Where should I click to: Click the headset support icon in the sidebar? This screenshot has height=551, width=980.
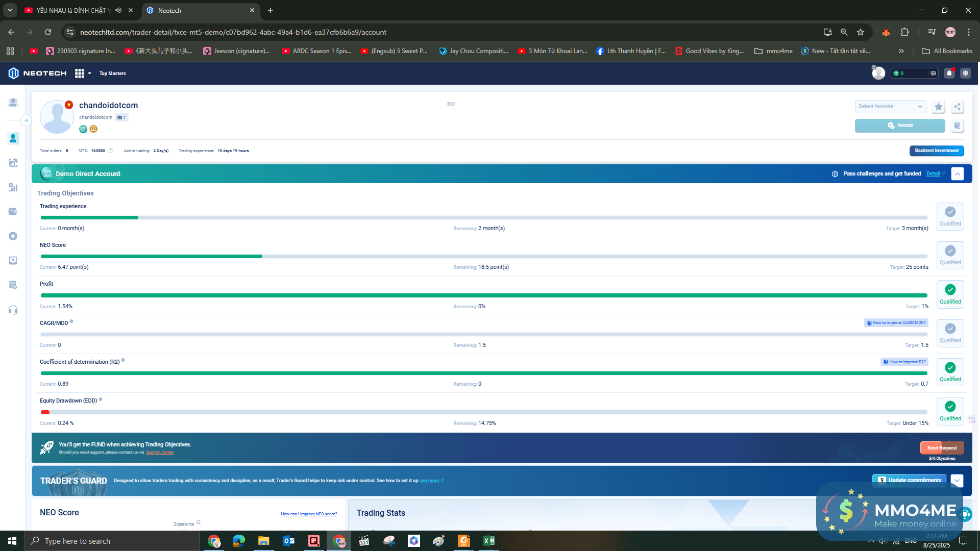click(13, 310)
